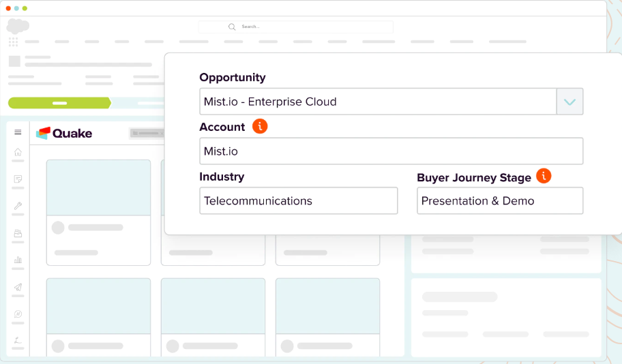Click the Industry label
Image resolution: width=622 pixels, height=364 pixels.
click(222, 177)
